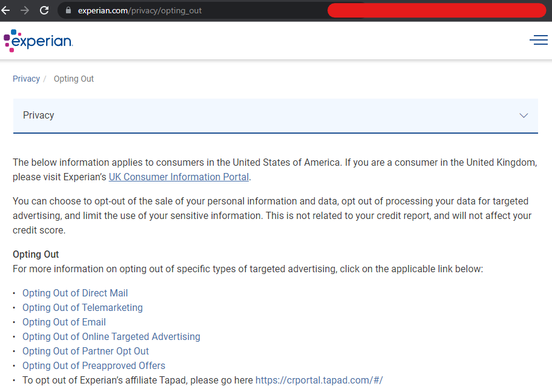552x392 pixels.
Task: Select Opting Out of Partner Opt Out
Action: click(x=85, y=351)
